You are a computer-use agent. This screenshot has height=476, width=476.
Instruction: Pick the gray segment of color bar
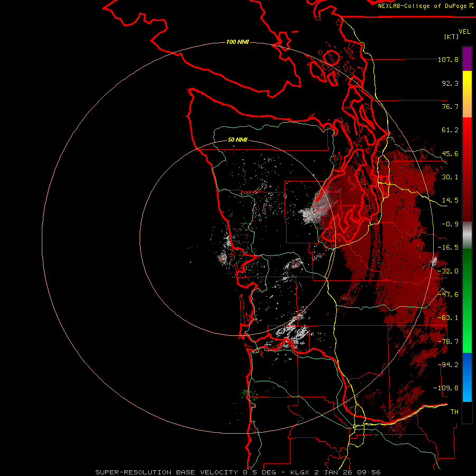tap(467, 235)
